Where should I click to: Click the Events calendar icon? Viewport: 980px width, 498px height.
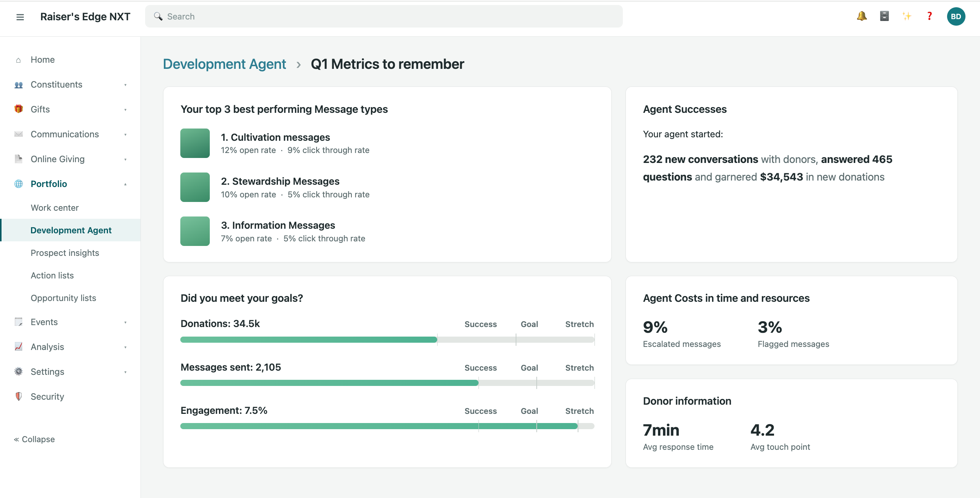(x=18, y=322)
